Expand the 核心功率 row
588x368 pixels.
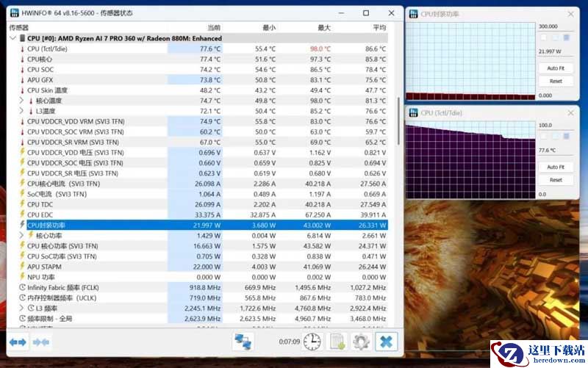click(x=21, y=235)
